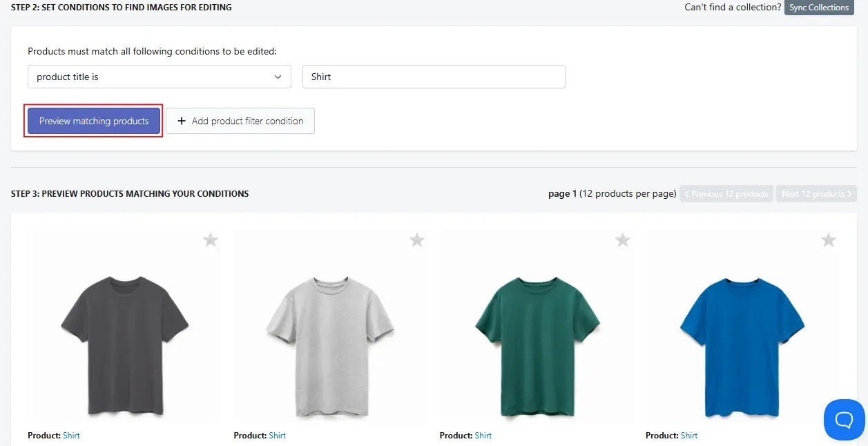Image resolution: width=868 pixels, height=446 pixels.
Task: Open the blue shirt thumbnail
Action: click(742, 326)
